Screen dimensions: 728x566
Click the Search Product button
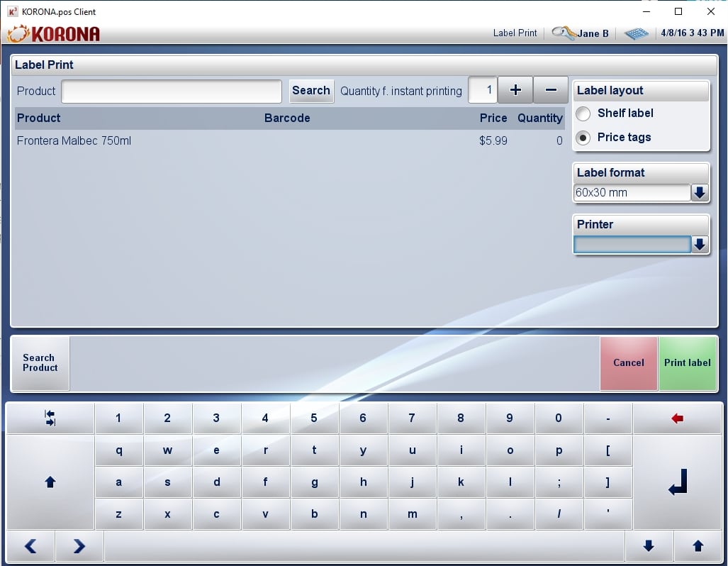pos(40,363)
